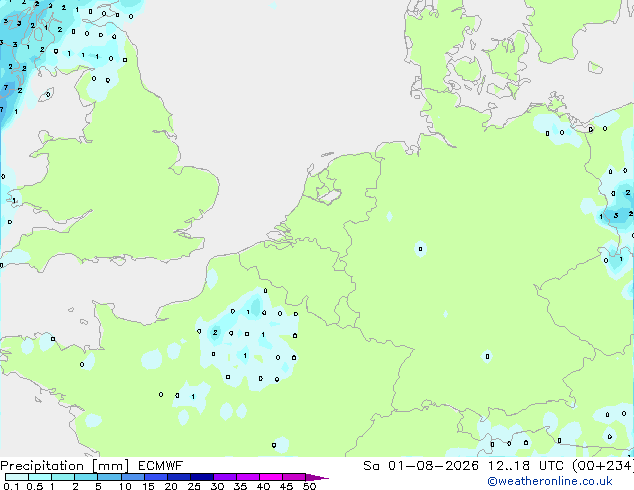Click the (00+234) forecast offset label
The image size is (634, 490).
(603, 466)
